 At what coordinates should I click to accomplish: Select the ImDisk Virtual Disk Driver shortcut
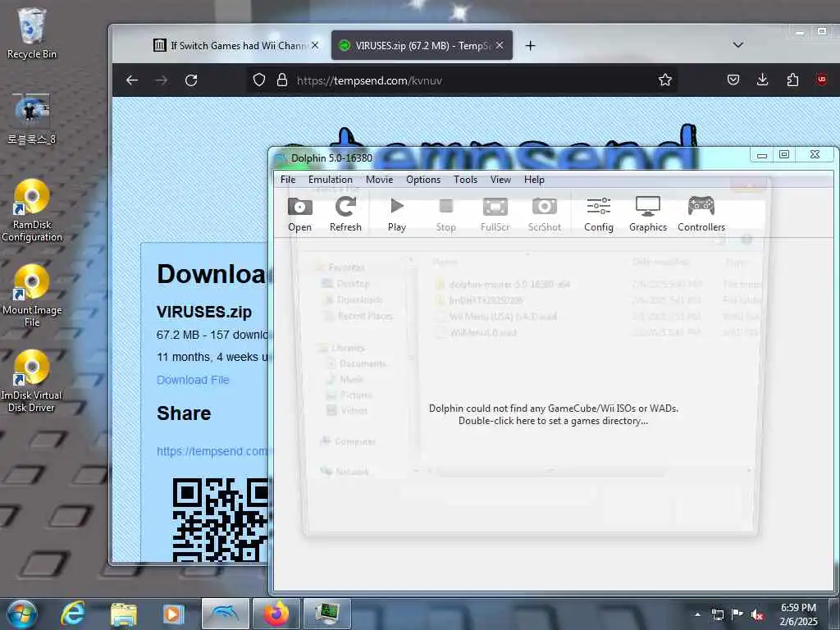tap(32, 381)
